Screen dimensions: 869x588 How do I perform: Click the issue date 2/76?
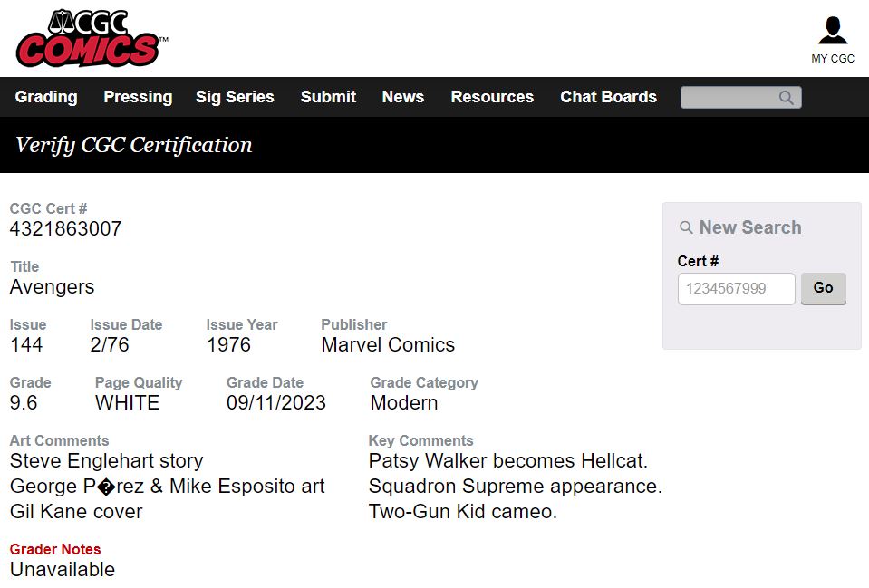tap(110, 344)
